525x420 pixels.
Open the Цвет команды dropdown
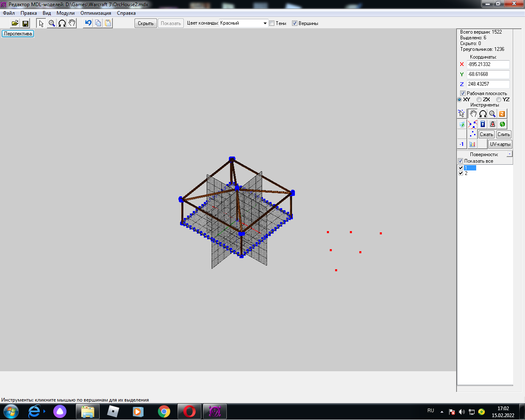(265, 23)
